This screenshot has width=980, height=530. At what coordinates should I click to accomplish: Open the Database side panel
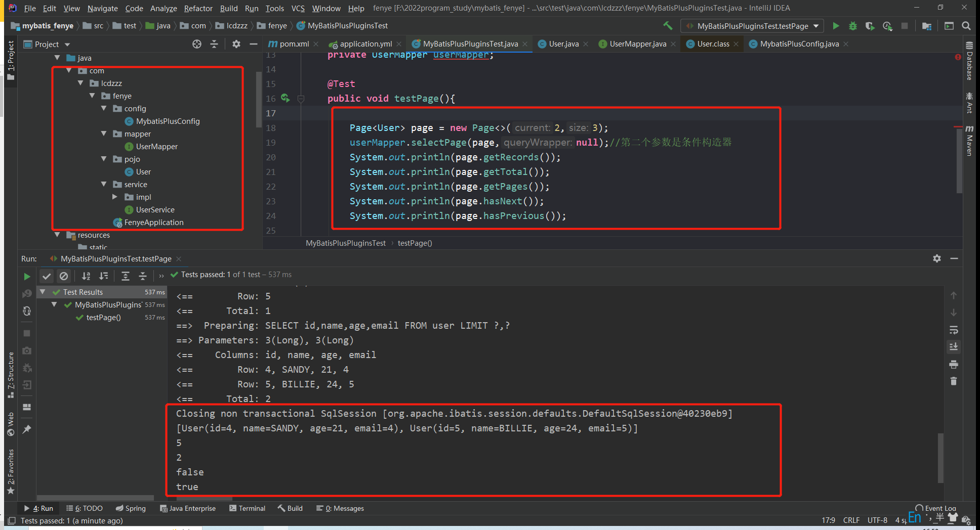point(969,61)
